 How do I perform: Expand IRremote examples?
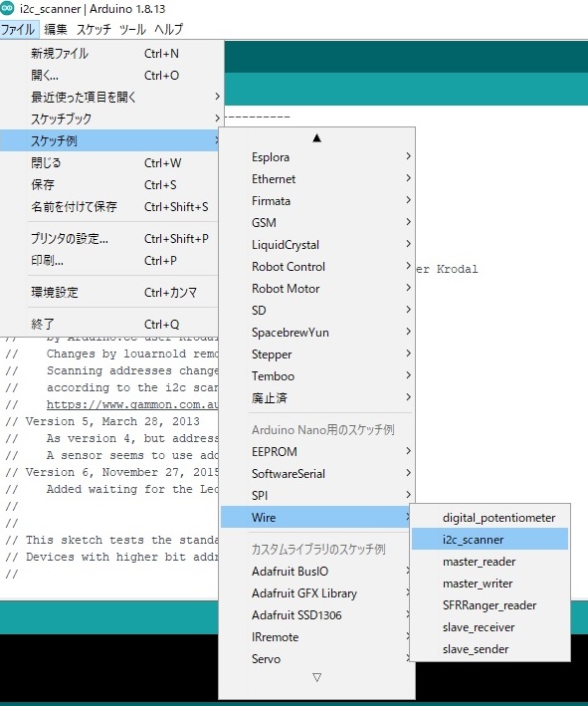coord(316,637)
